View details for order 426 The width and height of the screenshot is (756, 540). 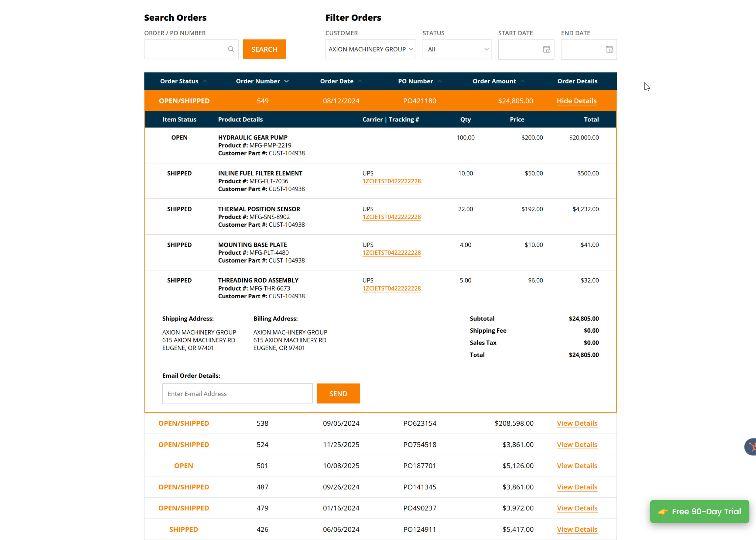[x=577, y=529]
